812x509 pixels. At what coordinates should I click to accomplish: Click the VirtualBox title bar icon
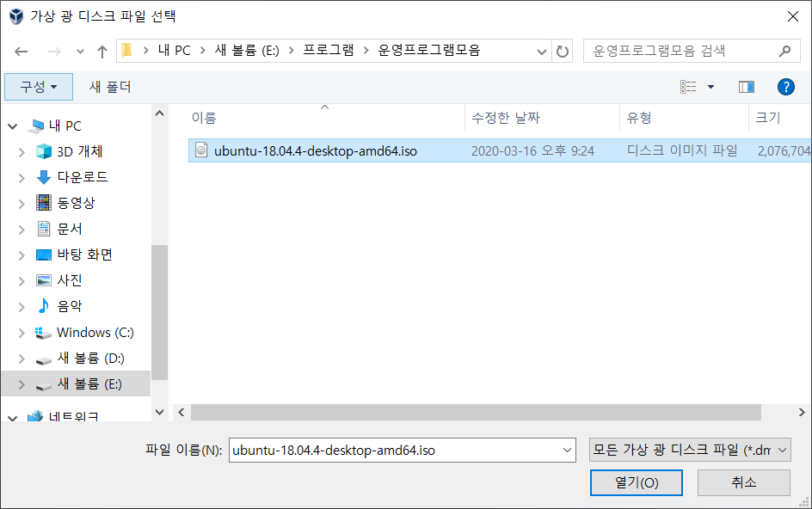click(16, 16)
